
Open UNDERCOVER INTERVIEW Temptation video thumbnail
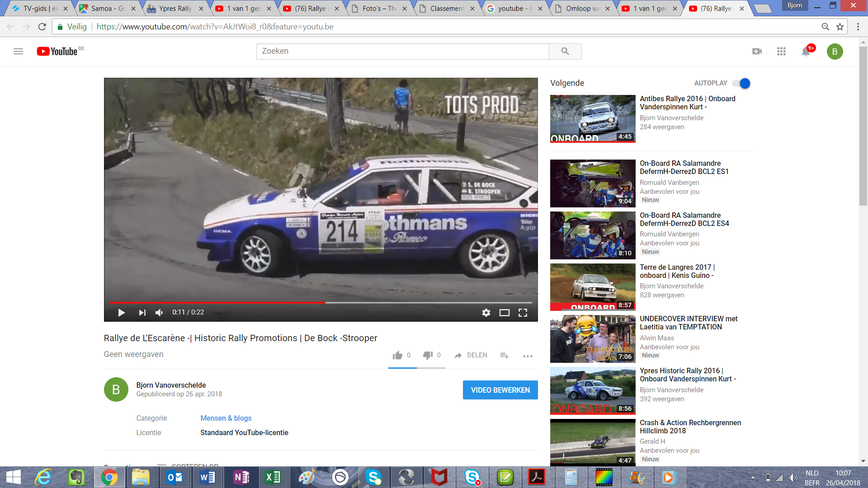(x=593, y=339)
